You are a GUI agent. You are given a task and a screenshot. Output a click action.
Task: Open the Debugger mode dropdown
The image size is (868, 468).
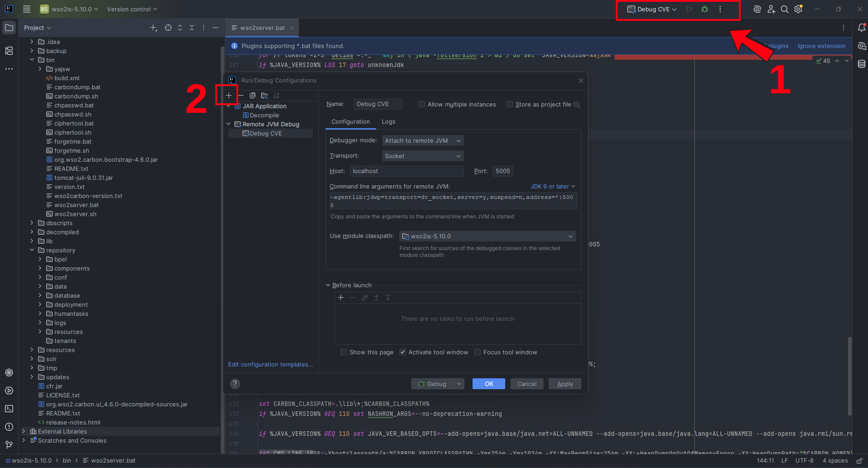[x=423, y=141]
